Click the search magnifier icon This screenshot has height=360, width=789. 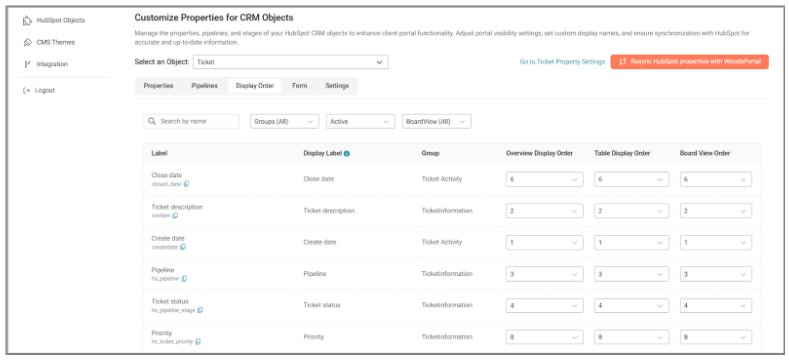point(152,121)
